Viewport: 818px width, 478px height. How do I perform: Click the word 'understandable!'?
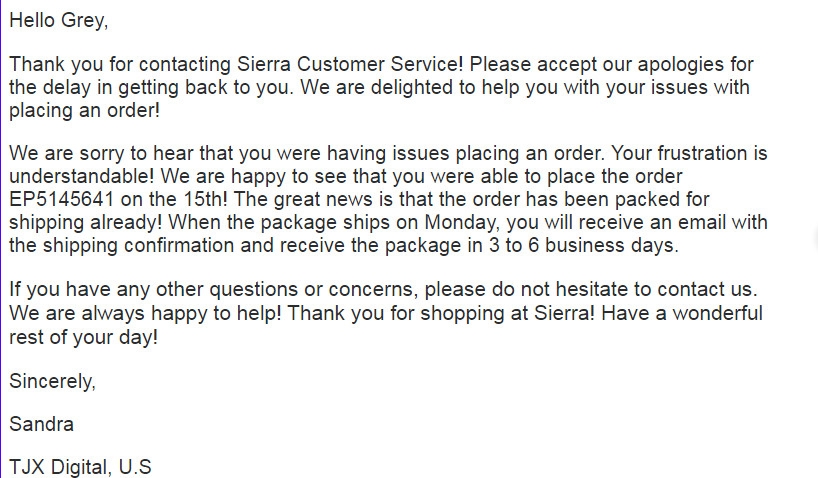coord(82,176)
